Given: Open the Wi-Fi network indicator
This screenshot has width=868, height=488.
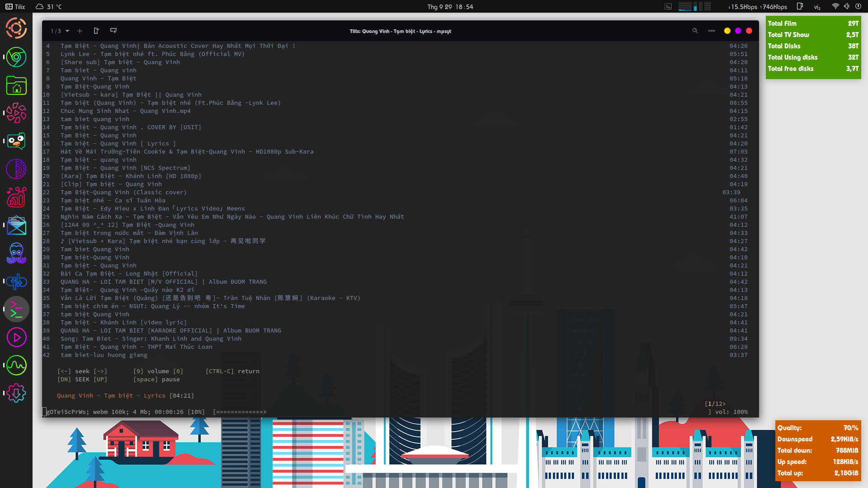Looking at the screenshot, I should 835,6.
